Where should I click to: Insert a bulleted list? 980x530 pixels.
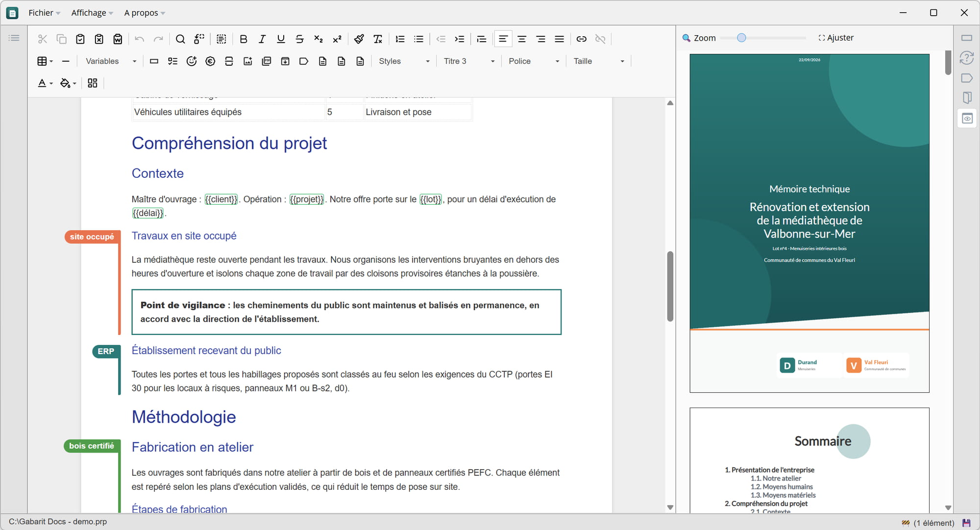pos(418,39)
